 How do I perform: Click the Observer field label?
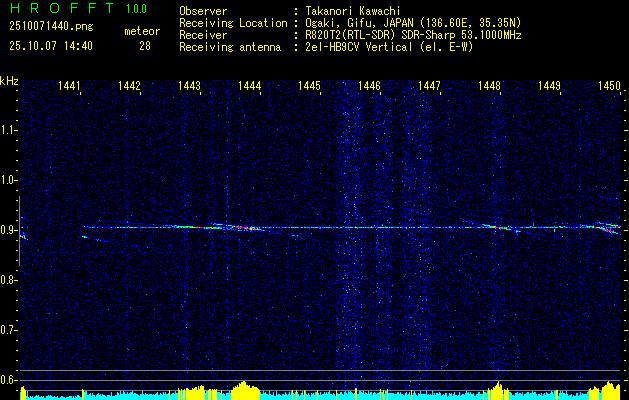(x=203, y=11)
